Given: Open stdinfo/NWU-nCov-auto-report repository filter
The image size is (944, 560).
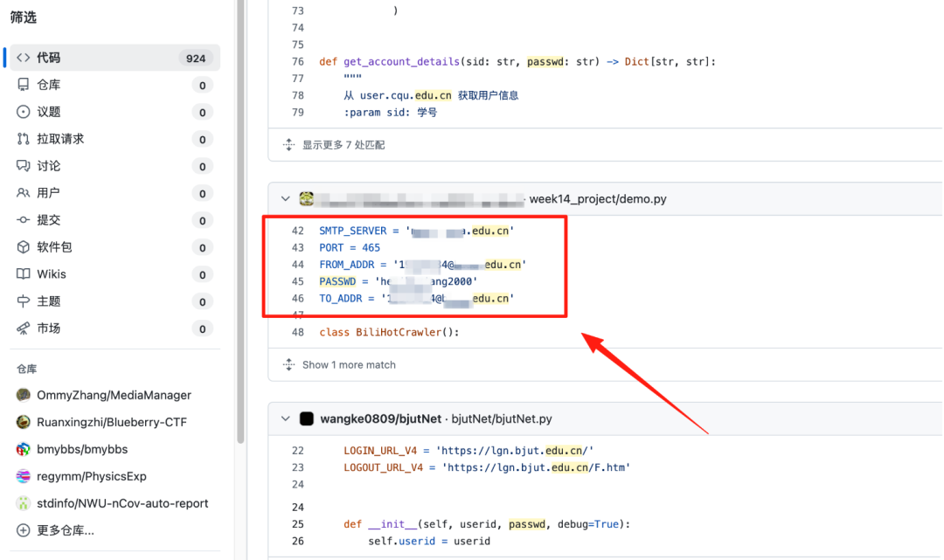Looking at the screenshot, I should tap(122, 503).
